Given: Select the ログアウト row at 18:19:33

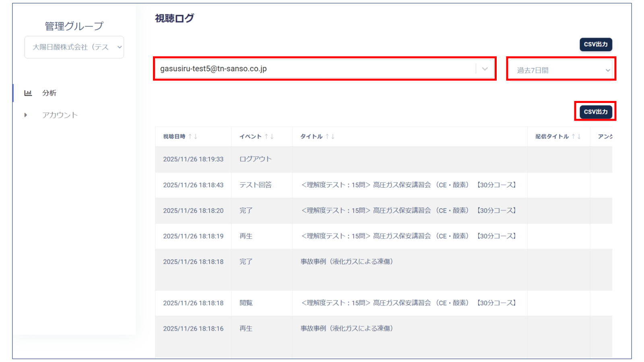Looking at the screenshot, I should pyautogui.click(x=255, y=159).
